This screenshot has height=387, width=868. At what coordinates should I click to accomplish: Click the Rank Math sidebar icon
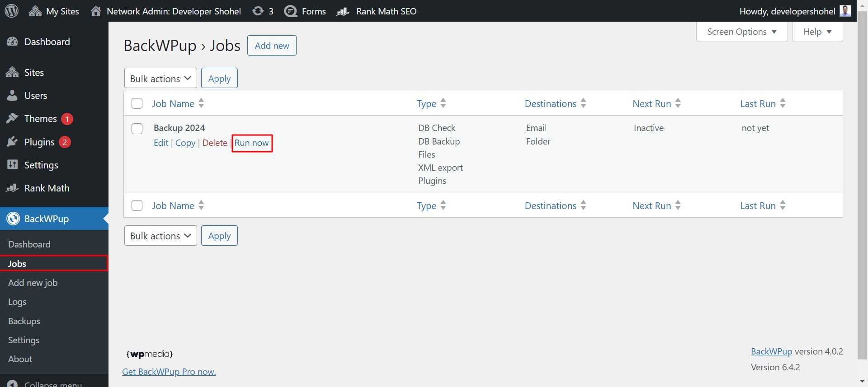click(13, 188)
